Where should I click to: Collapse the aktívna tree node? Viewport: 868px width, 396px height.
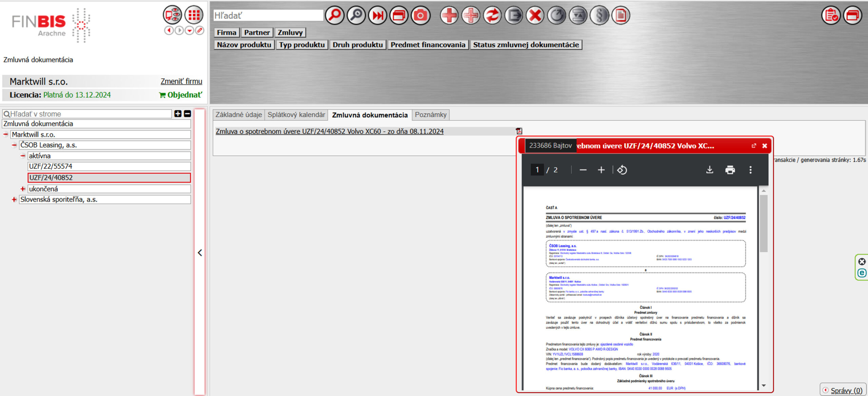(23, 156)
